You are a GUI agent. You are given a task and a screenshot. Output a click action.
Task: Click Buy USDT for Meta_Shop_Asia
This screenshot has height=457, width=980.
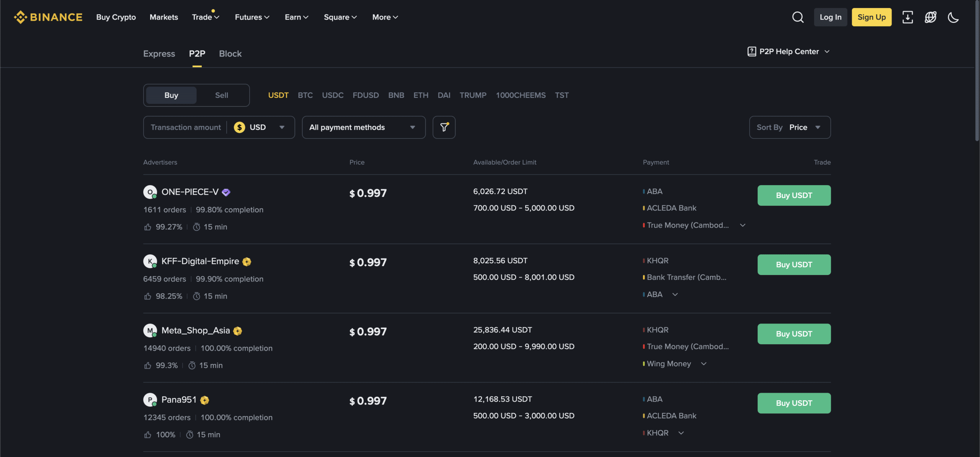[794, 333]
